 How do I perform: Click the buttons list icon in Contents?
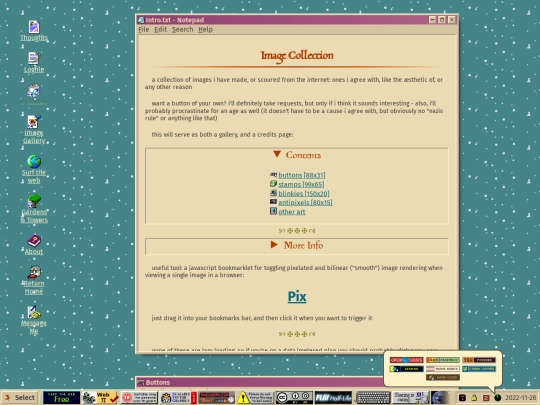pos(273,175)
